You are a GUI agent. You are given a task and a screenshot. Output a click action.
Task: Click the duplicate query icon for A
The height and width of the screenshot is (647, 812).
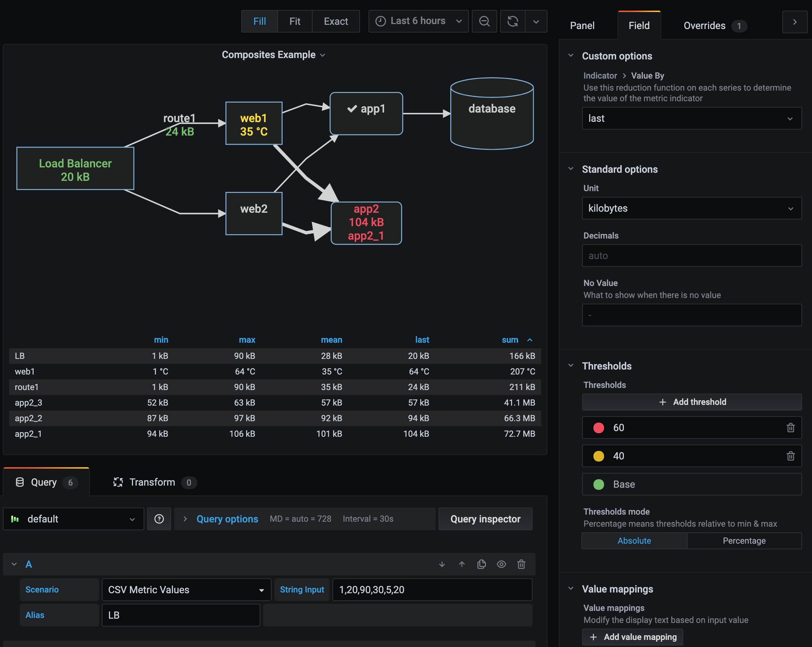(482, 565)
